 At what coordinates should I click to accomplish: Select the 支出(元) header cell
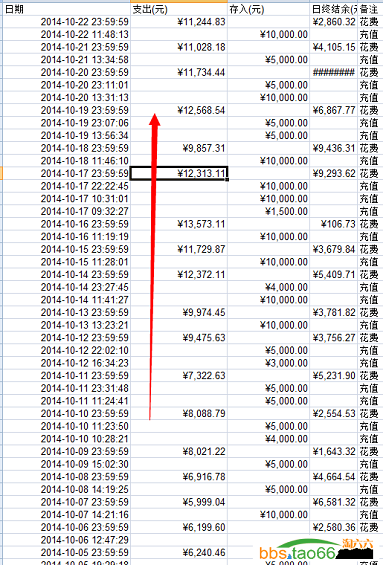point(179,9)
